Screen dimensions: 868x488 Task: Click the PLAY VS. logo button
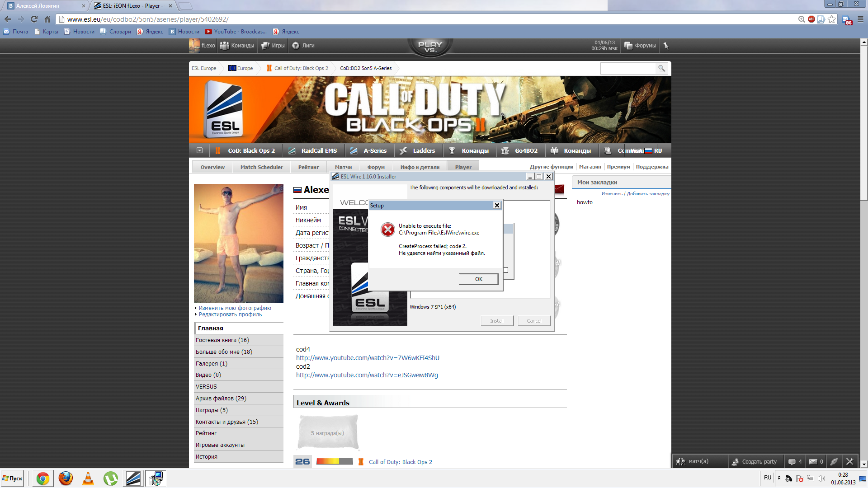[x=430, y=47]
